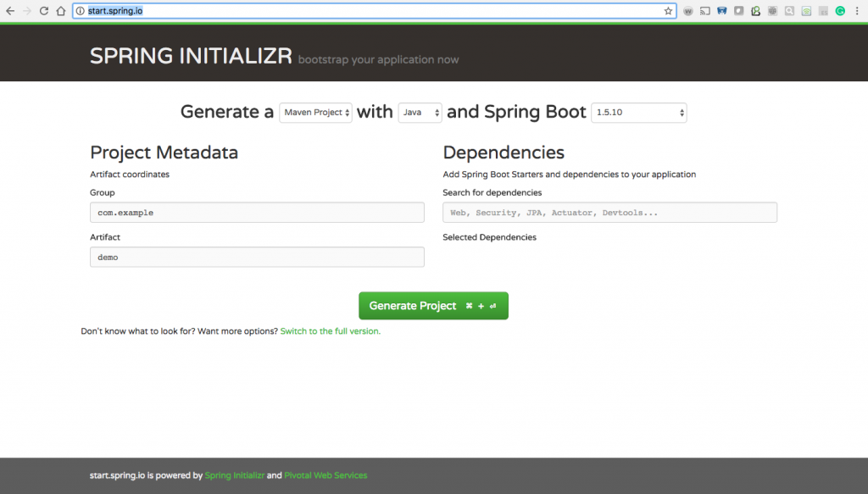Follow the Switch to the full version link
Viewport: 868px width, 494px height.
tap(331, 330)
